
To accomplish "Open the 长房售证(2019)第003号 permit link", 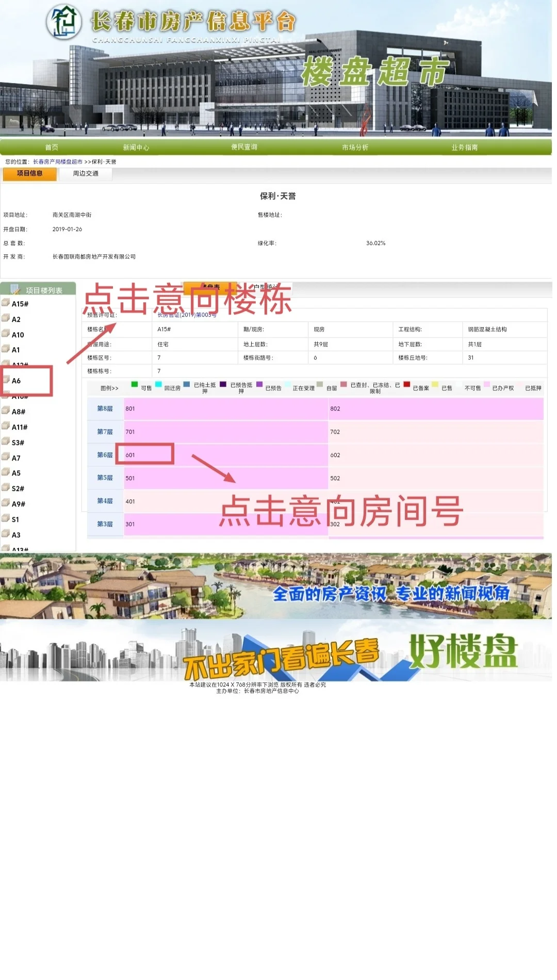I will coord(187,315).
